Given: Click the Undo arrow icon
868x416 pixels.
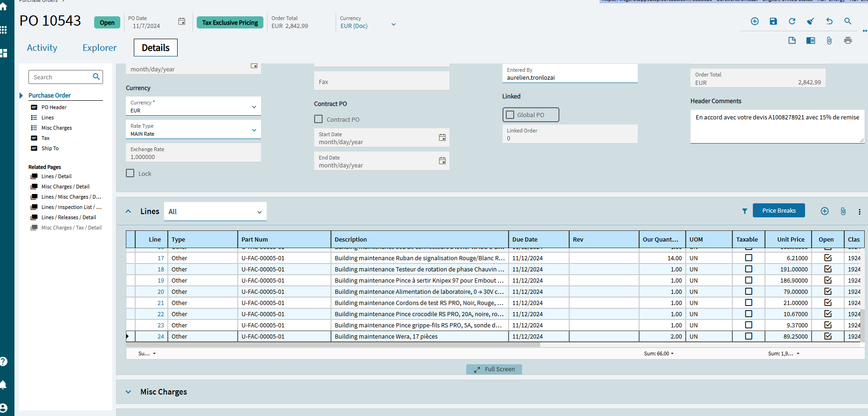Looking at the screenshot, I should point(829,21).
